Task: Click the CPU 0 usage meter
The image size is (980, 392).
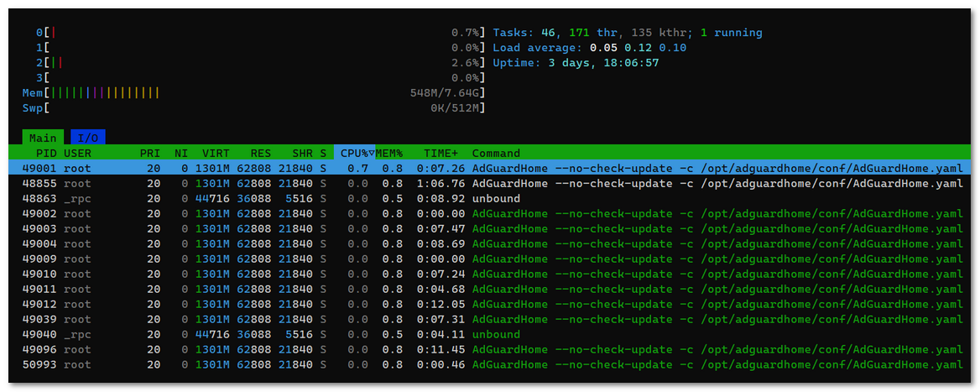Action: [x=261, y=33]
